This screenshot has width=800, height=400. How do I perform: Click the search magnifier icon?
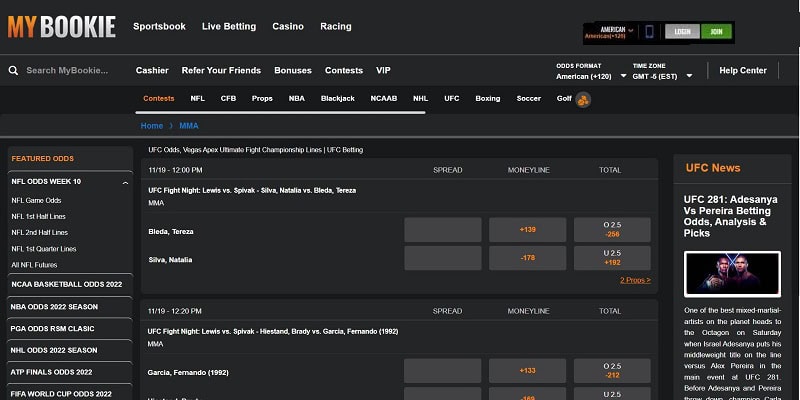[13, 70]
